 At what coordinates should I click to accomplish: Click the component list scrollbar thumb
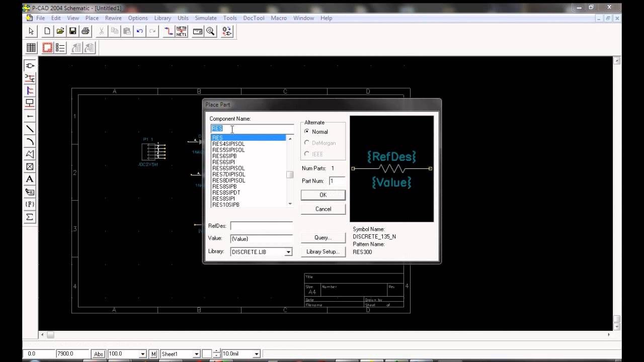[x=290, y=174]
